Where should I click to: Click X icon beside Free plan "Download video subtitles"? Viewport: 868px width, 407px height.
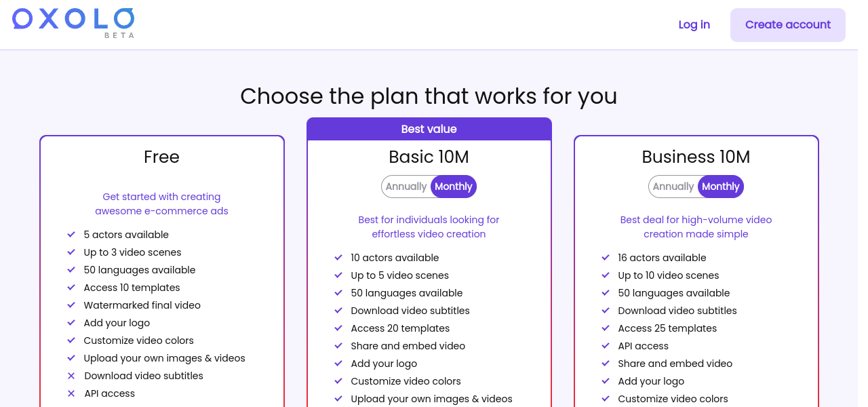[x=71, y=376]
